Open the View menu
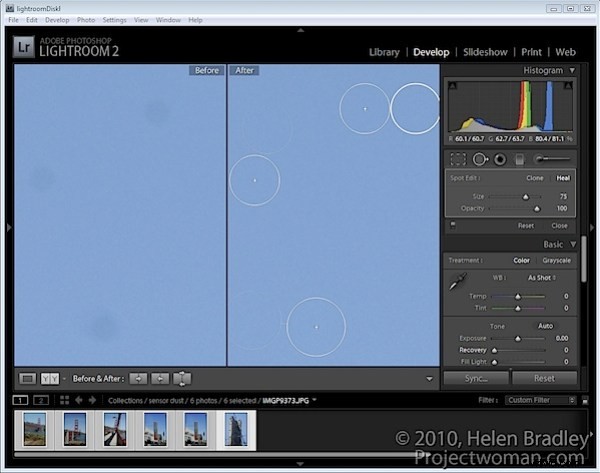600x473 pixels. [141, 20]
